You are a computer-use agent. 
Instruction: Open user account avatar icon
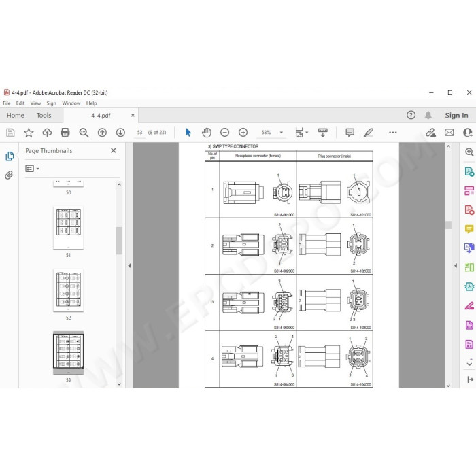click(x=468, y=133)
